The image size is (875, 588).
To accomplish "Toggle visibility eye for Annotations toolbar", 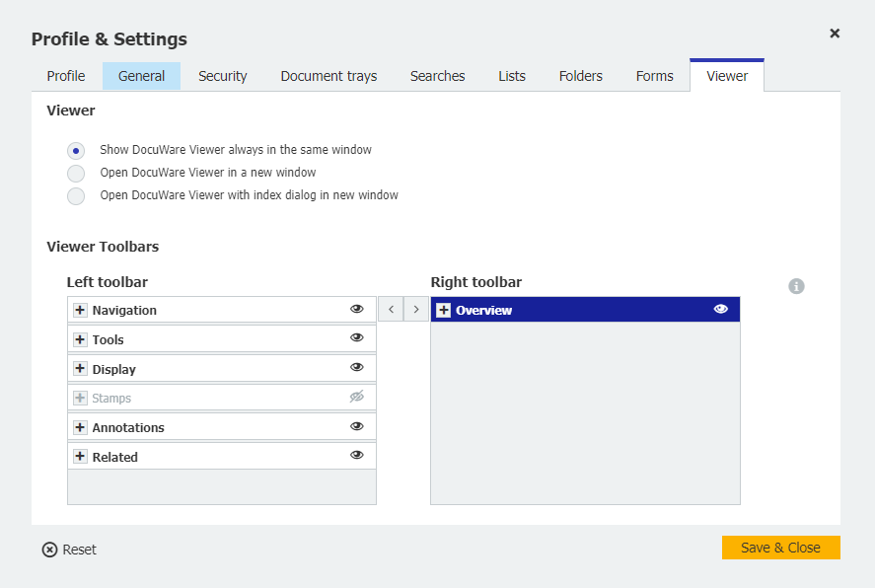I will click(x=357, y=426).
